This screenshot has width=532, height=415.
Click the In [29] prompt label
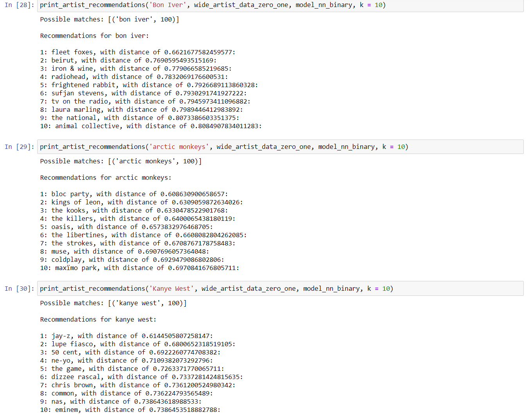click(19, 147)
